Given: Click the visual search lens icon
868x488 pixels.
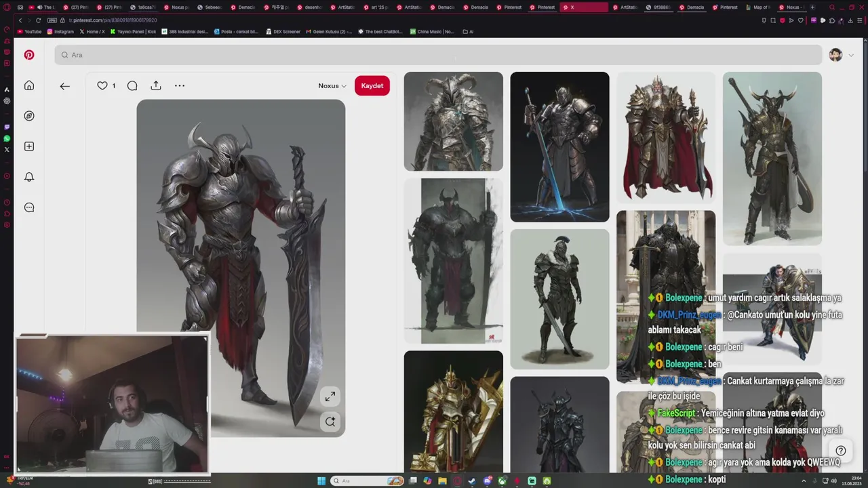Looking at the screenshot, I should (x=330, y=422).
